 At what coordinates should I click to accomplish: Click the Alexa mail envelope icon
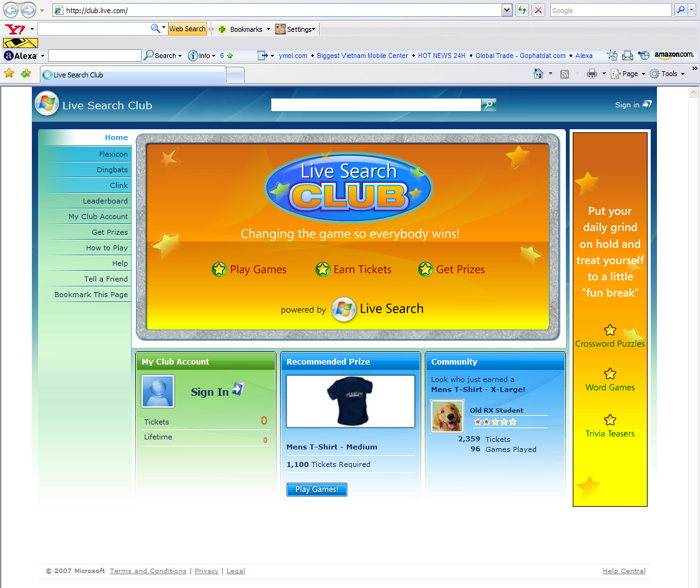(x=628, y=56)
